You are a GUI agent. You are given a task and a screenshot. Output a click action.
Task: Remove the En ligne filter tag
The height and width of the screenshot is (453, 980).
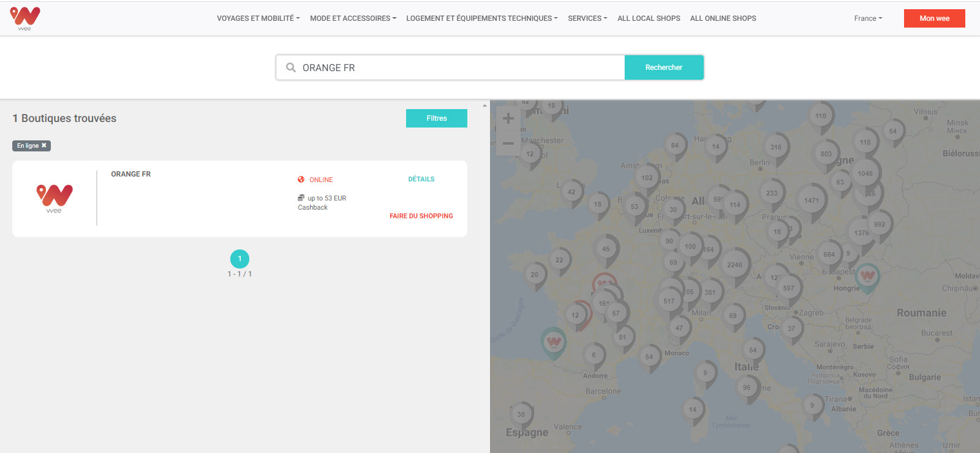click(x=44, y=146)
